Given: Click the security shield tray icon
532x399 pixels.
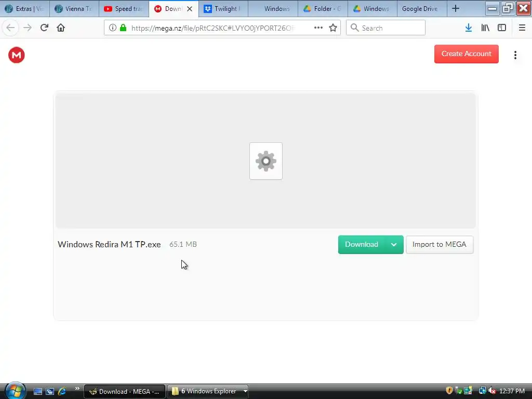Looking at the screenshot, I should [449, 391].
